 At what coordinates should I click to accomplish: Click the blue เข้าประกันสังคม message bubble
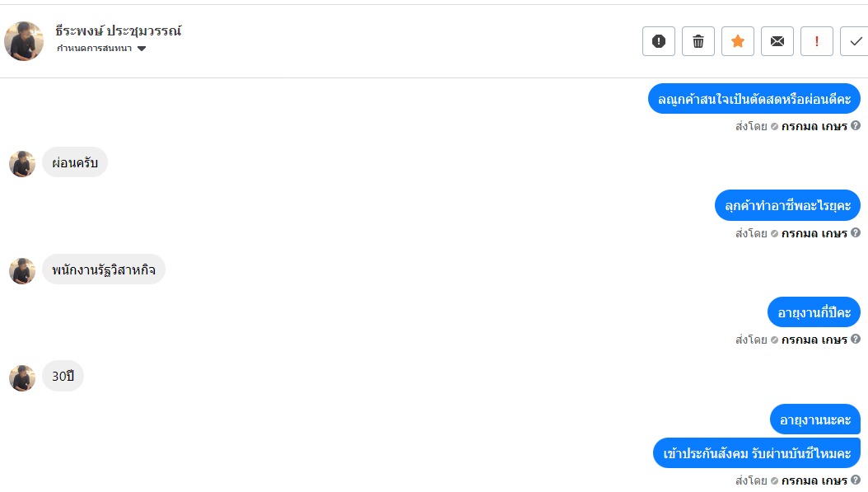click(757, 453)
